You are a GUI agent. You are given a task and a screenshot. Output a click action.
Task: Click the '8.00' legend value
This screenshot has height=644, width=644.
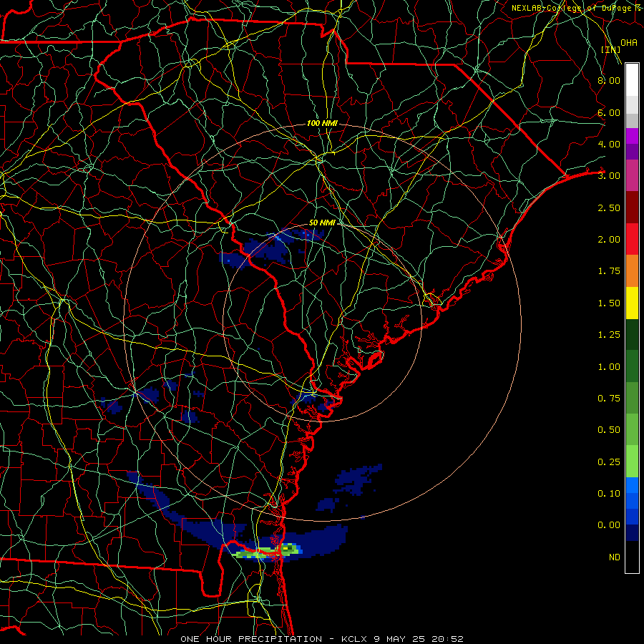pyautogui.click(x=609, y=80)
